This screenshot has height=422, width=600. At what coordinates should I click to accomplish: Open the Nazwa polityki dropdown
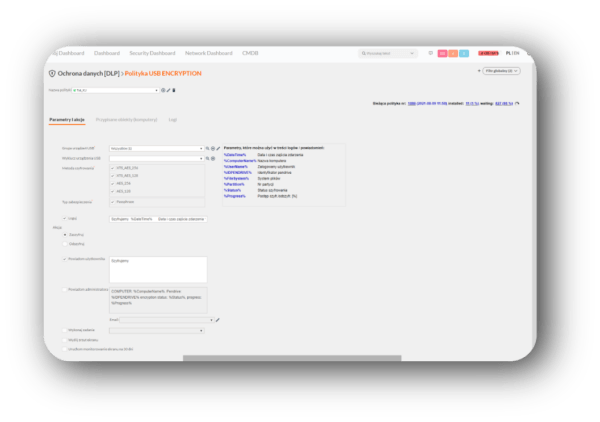tap(115, 90)
